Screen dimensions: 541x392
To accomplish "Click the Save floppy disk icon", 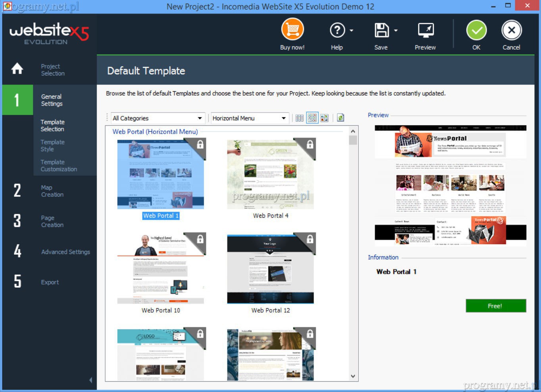I will [x=381, y=30].
